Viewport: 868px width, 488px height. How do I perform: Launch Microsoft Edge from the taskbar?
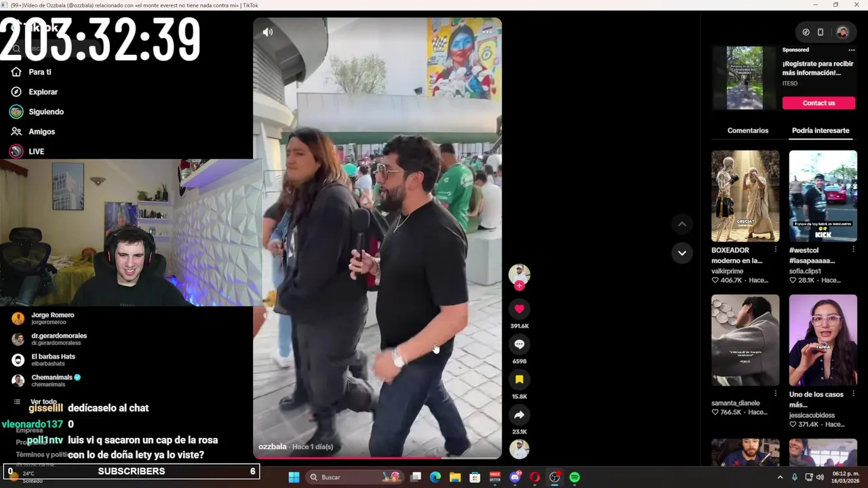point(435,477)
